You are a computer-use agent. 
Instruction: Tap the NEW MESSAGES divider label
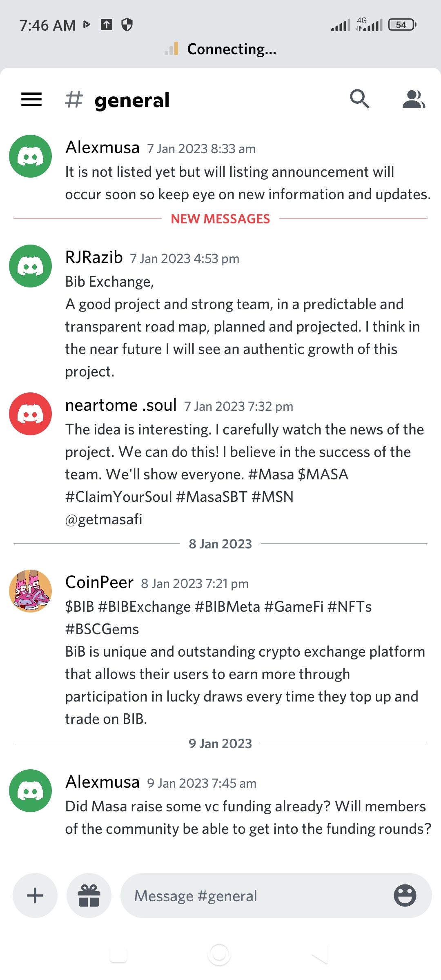point(220,219)
